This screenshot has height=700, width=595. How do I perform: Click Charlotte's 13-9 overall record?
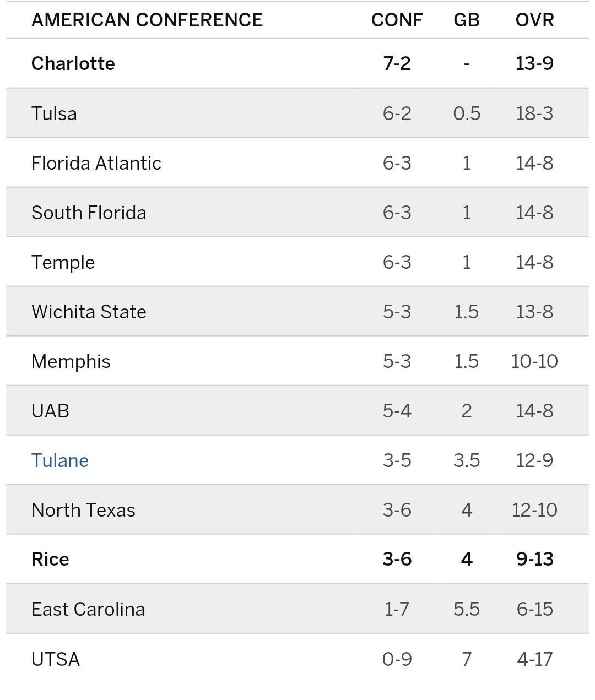534,63
